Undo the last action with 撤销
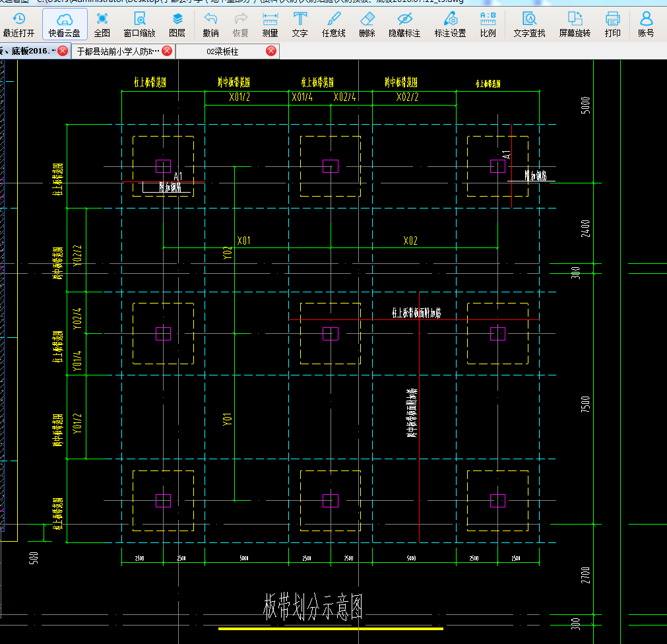Screen dimensions: 667x644 point(211,24)
